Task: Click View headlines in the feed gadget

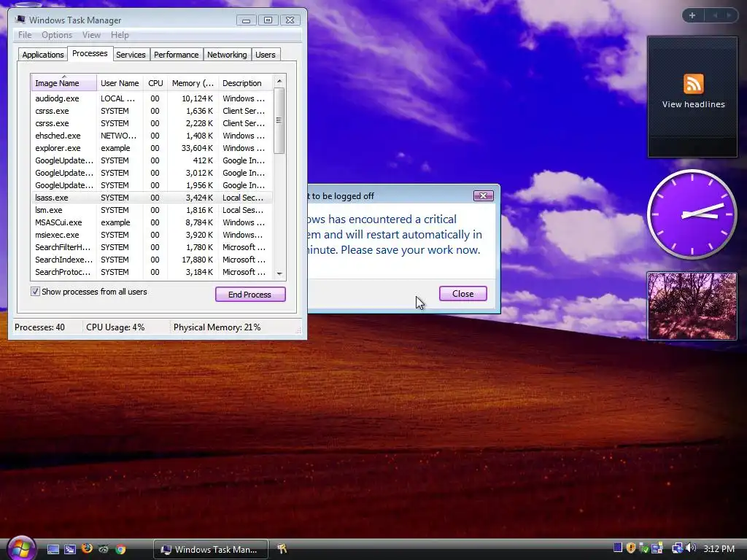Action: tap(693, 104)
